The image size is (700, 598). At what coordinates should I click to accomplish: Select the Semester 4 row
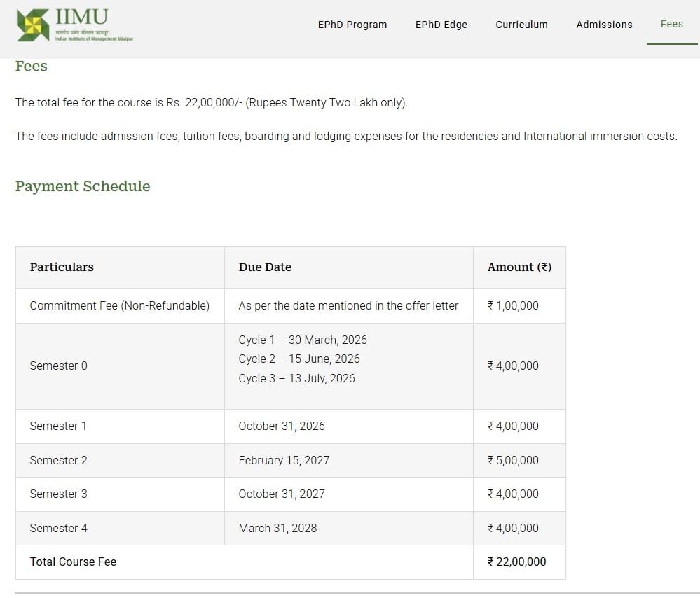point(58,528)
